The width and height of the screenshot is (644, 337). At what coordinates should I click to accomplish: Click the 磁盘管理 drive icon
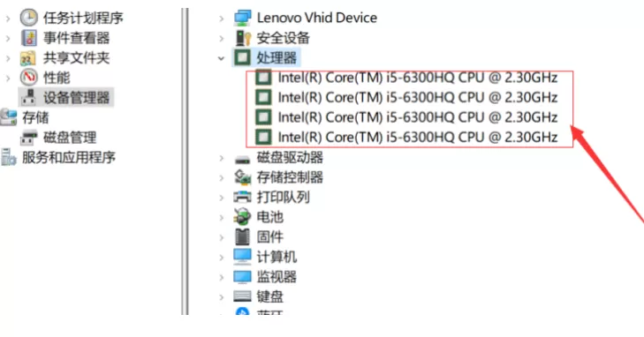[x=29, y=138]
